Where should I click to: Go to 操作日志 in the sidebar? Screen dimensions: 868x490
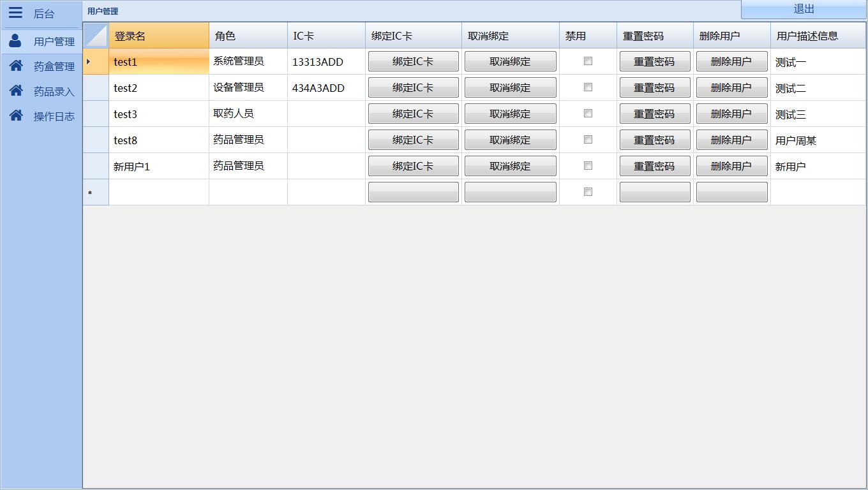coord(54,116)
